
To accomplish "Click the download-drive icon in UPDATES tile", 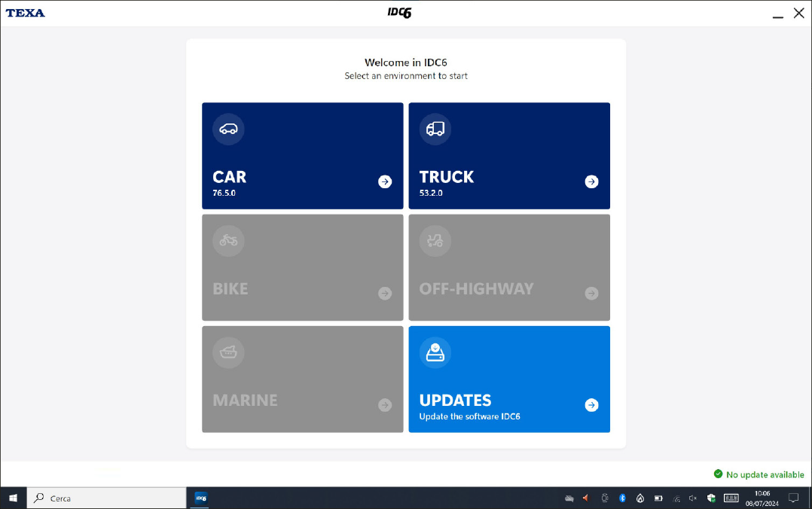I will coord(435,352).
